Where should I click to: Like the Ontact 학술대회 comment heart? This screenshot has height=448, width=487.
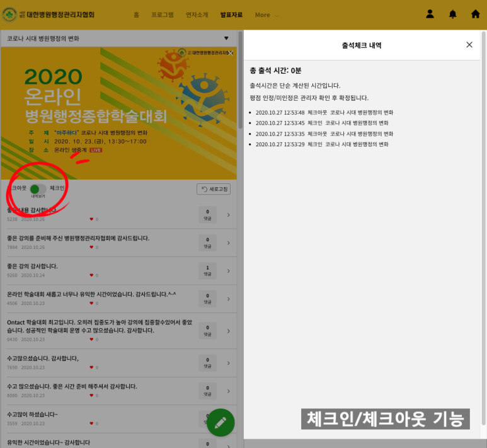[x=91, y=339]
